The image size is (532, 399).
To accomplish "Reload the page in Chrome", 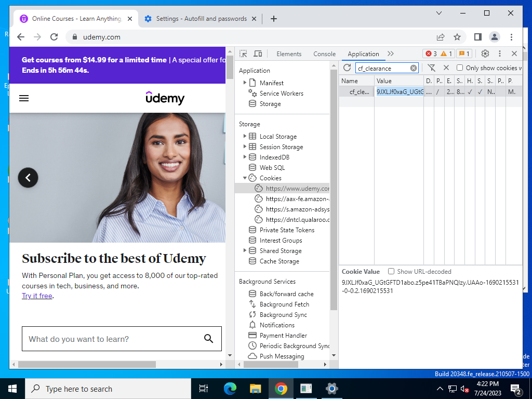I will pyautogui.click(x=54, y=37).
